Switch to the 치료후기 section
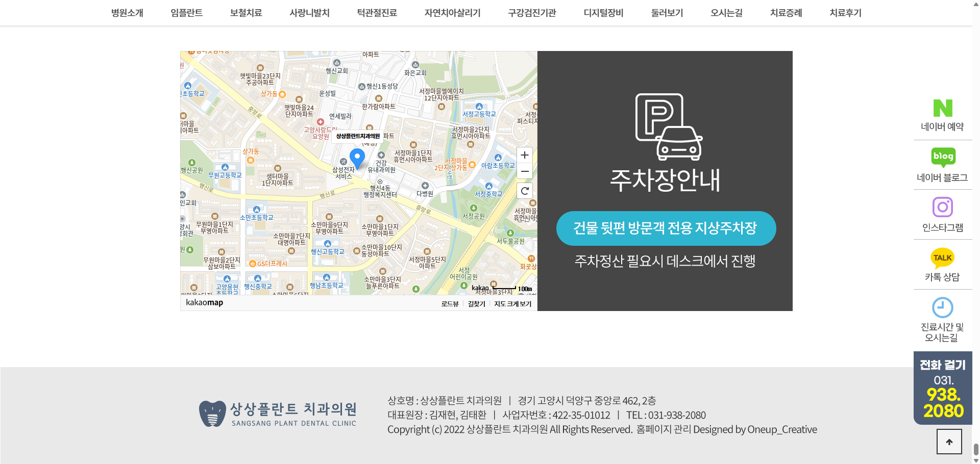The height and width of the screenshot is (464, 980). click(x=845, y=13)
